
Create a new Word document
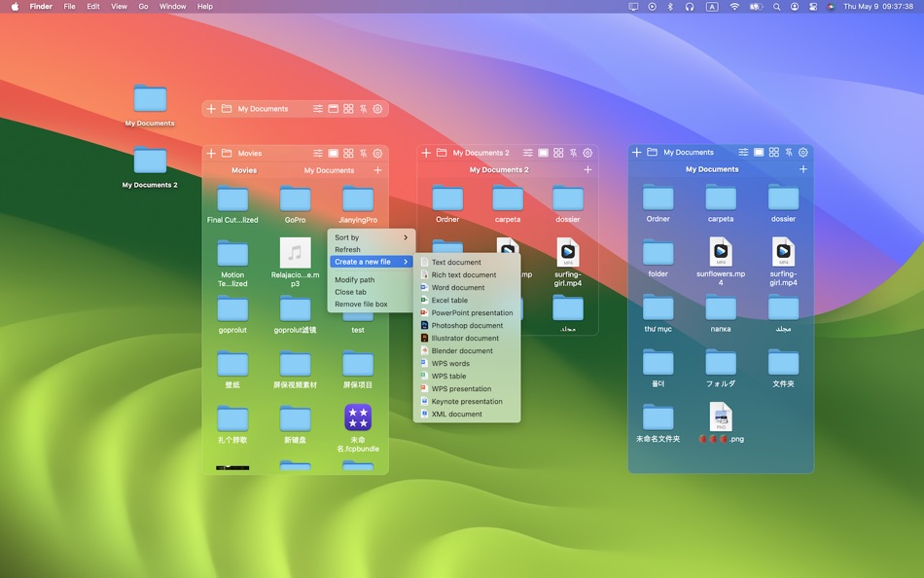(467, 287)
